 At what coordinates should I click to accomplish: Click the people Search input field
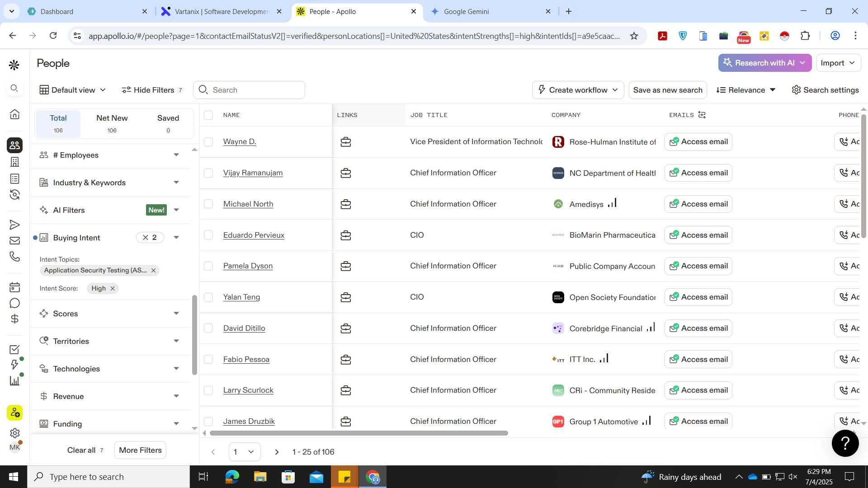[x=249, y=90]
